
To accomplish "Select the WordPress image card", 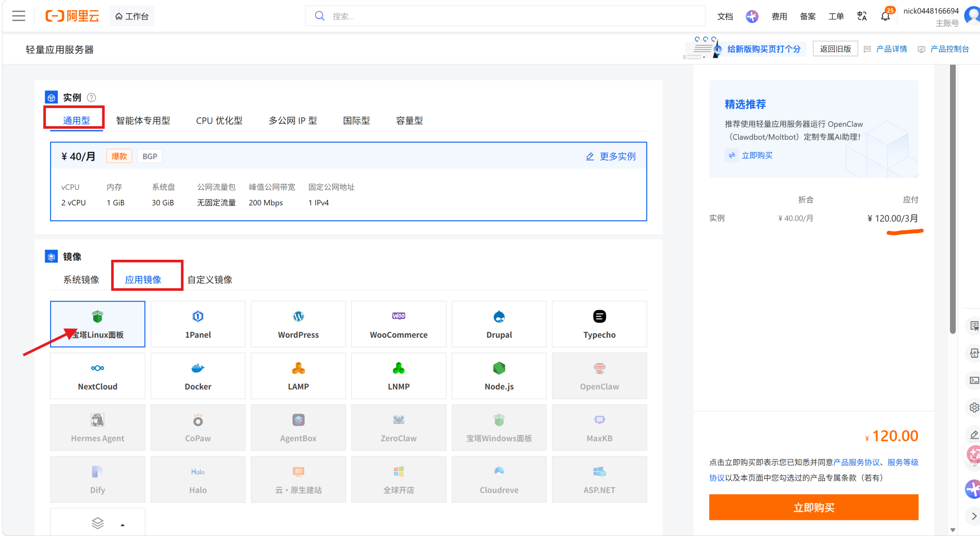I will 298,324.
